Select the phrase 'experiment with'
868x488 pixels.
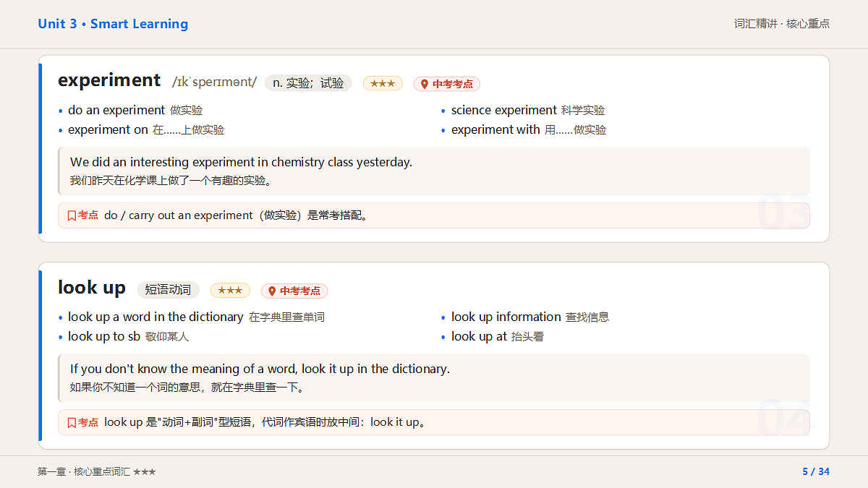(x=495, y=129)
